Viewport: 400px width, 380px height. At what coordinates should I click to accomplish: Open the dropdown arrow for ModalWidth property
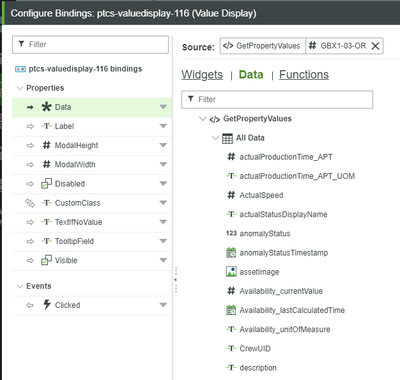(x=163, y=164)
